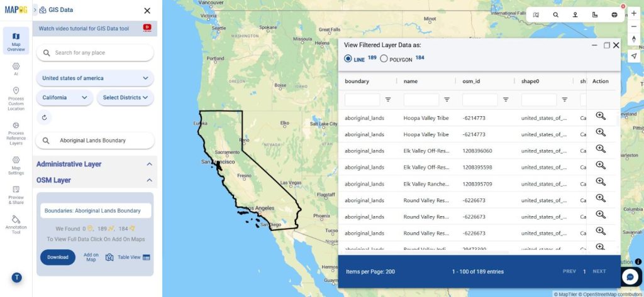
Task: Click the compass north reset icon
Action: [634, 40]
